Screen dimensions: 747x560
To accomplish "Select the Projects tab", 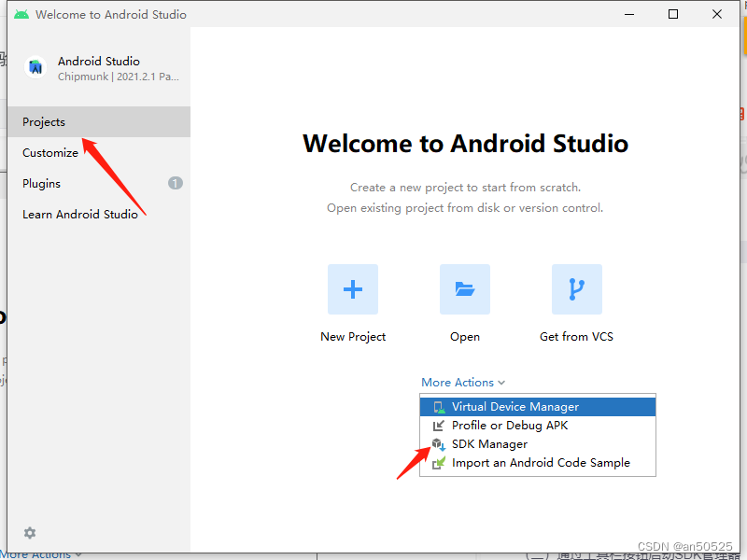I will pos(99,122).
